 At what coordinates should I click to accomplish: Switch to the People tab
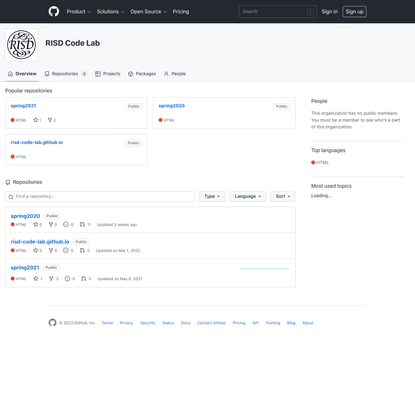175,74
